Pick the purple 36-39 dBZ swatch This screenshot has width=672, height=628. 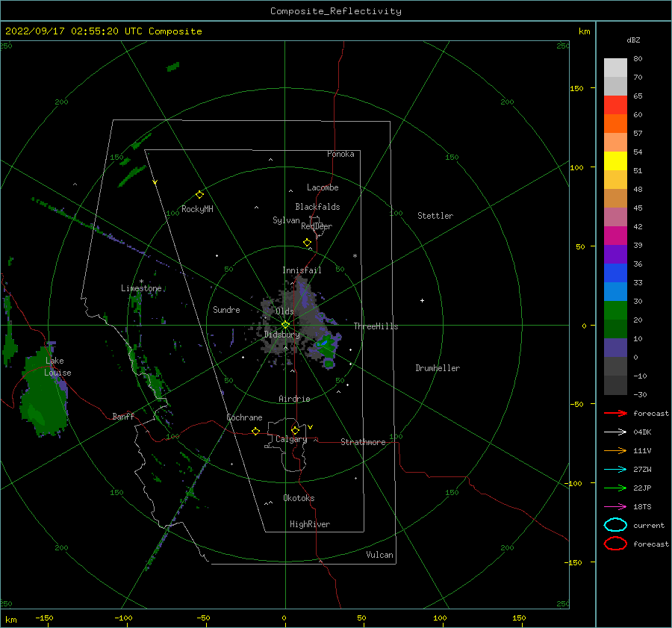[x=615, y=254]
